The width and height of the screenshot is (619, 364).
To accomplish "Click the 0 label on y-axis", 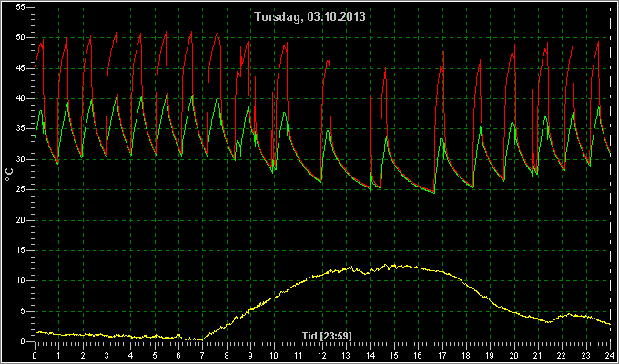I will pyautogui.click(x=24, y=341).
